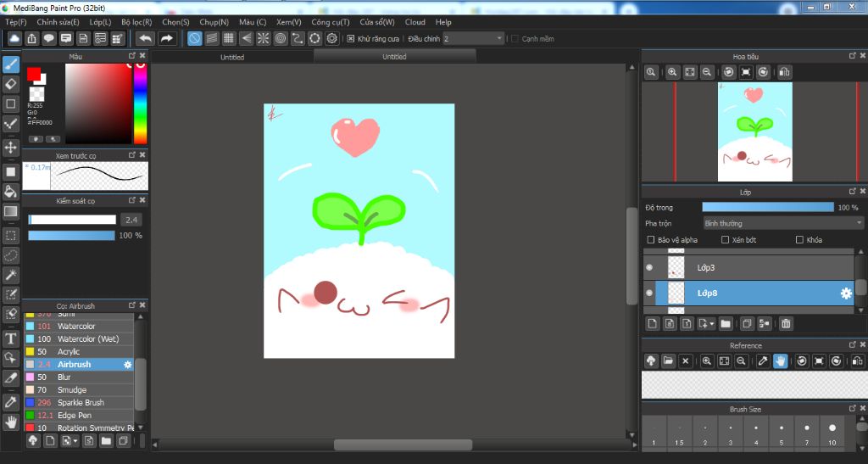The width and height of the screenshot is (868, 464).
Task: Open the Pha trộn blend mode dropdown
Action: (x=782, y=223)
